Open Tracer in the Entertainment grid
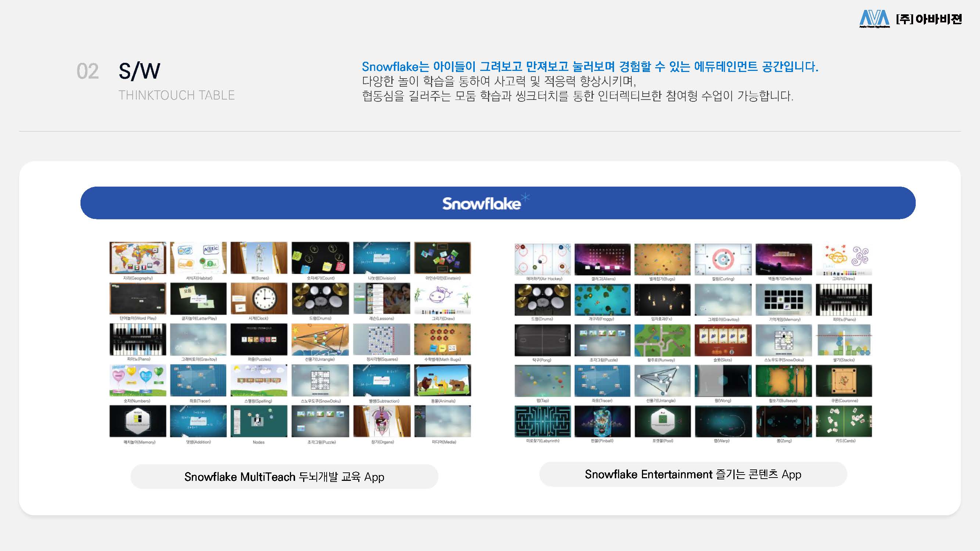Screen dimensions: 980x551 (603, 381)
